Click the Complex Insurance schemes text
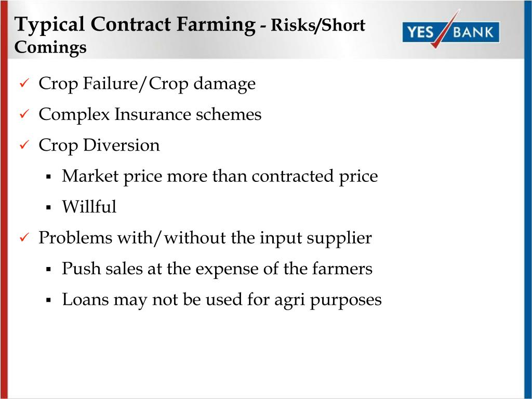The image size is (532, 399). tap(150, 114)
